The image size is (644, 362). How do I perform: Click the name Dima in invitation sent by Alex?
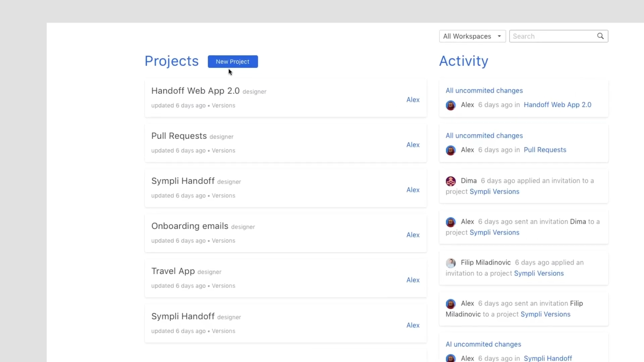click(x=578, y=222)
